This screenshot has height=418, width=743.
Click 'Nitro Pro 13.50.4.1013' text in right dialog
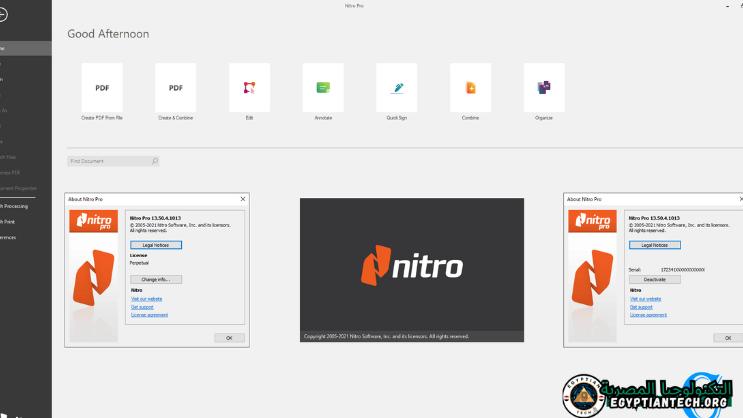pos(654,218)
